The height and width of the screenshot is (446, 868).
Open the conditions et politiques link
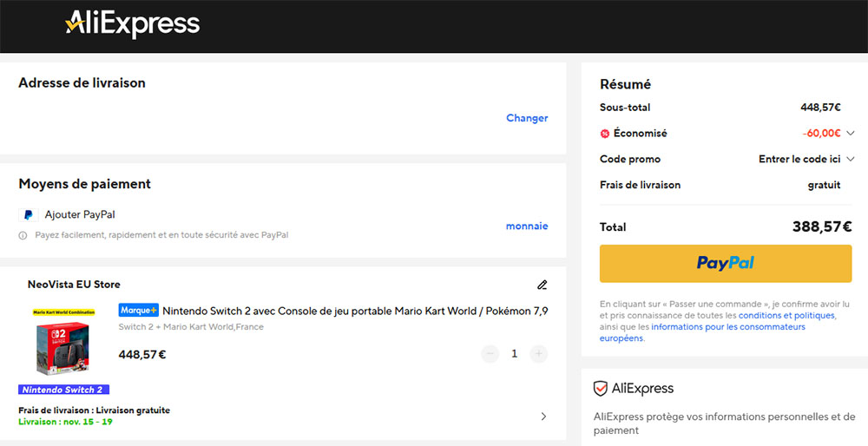(x=786, y=316)
